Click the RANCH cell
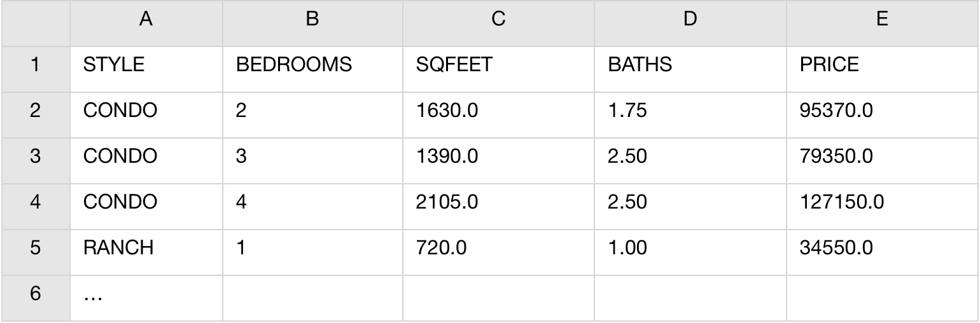Image resolution: width=980 pixels, height=323 pixels. pos(146,247)
